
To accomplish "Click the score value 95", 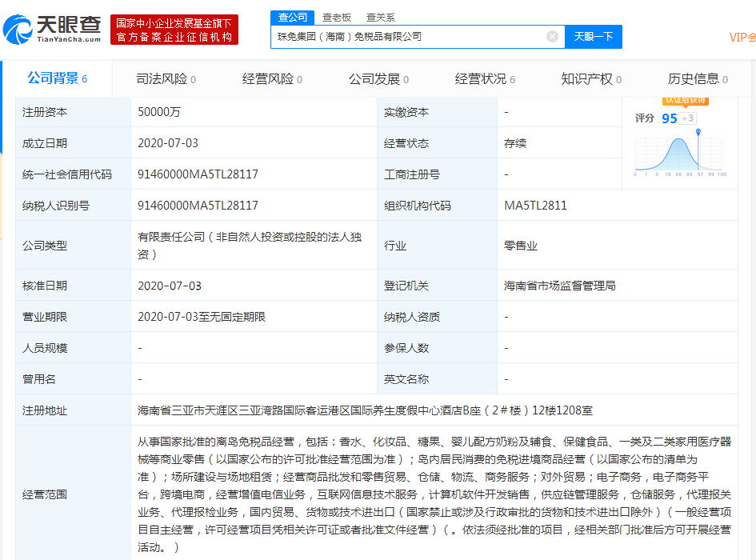I will tap(670, 118).
